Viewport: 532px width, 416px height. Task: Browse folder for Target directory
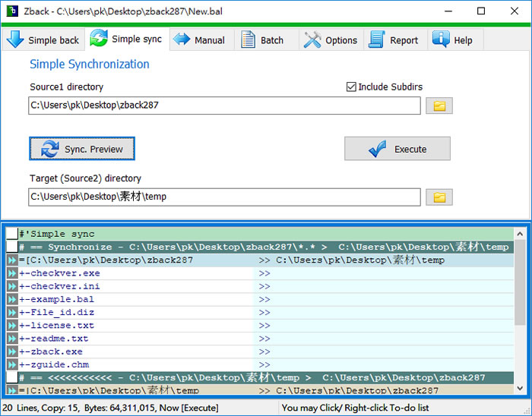click(439, 197)
